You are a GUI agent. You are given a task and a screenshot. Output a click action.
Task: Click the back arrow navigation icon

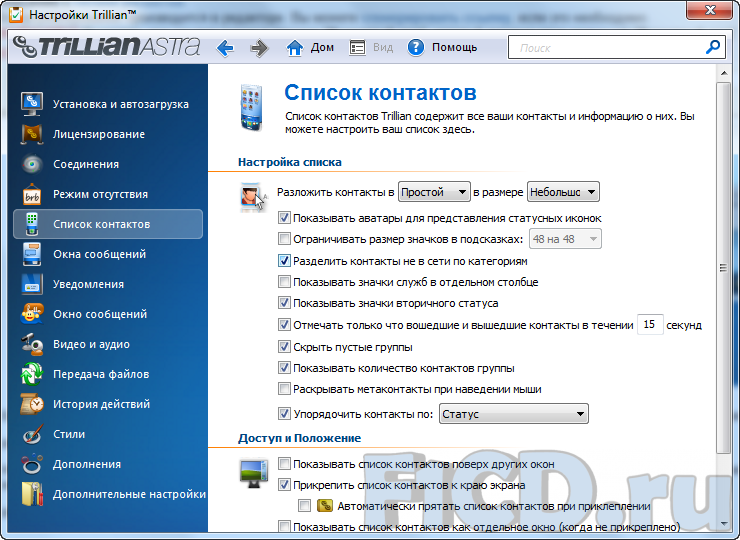pyautogui.click(x=226, y=48)
